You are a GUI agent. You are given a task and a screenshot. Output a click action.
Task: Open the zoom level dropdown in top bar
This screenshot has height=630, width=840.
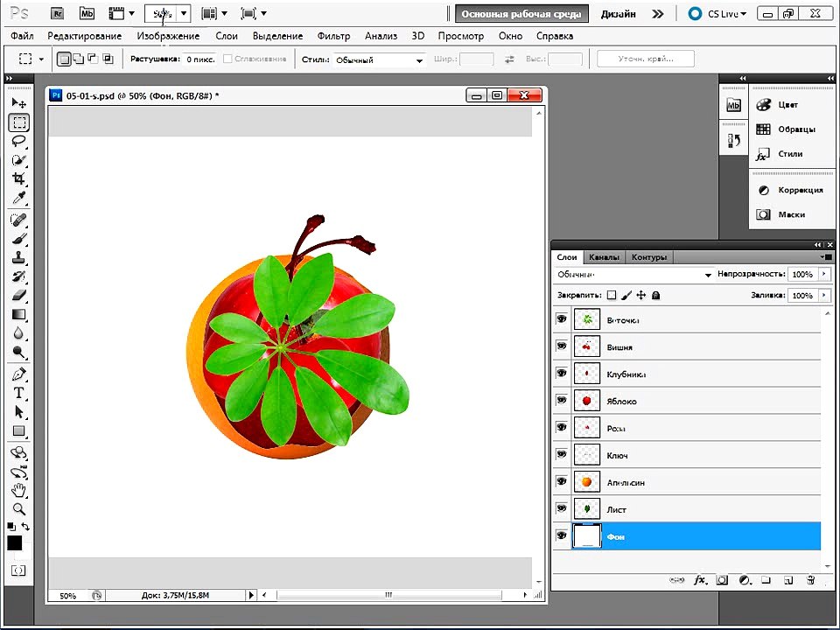click(184, 13)
